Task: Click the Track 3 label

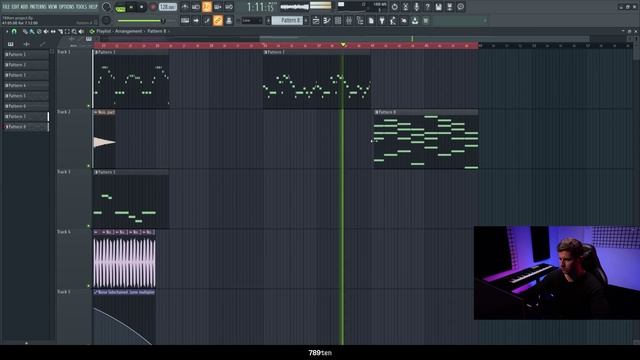Action: pyautogui.click(x=64, y=172)
